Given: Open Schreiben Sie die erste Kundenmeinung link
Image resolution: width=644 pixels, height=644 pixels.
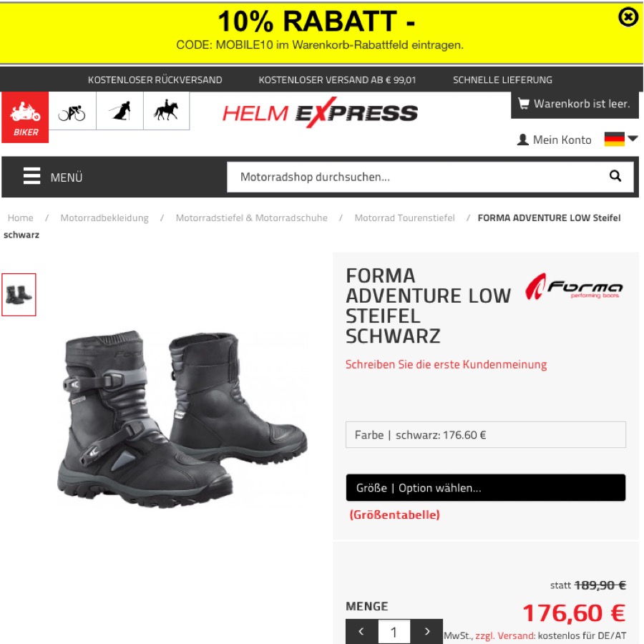Looking at the screenshot, I should pyautogui.click(x=446, y=364).
